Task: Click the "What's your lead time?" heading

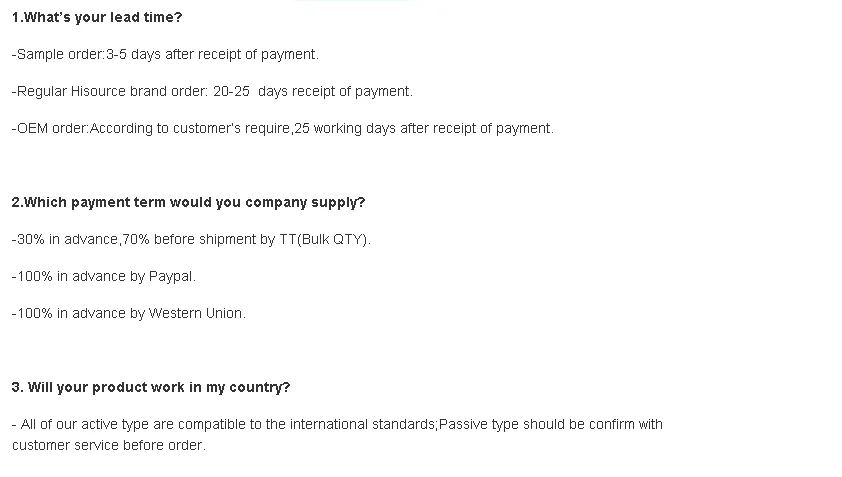Action: [x=97, y=17]
